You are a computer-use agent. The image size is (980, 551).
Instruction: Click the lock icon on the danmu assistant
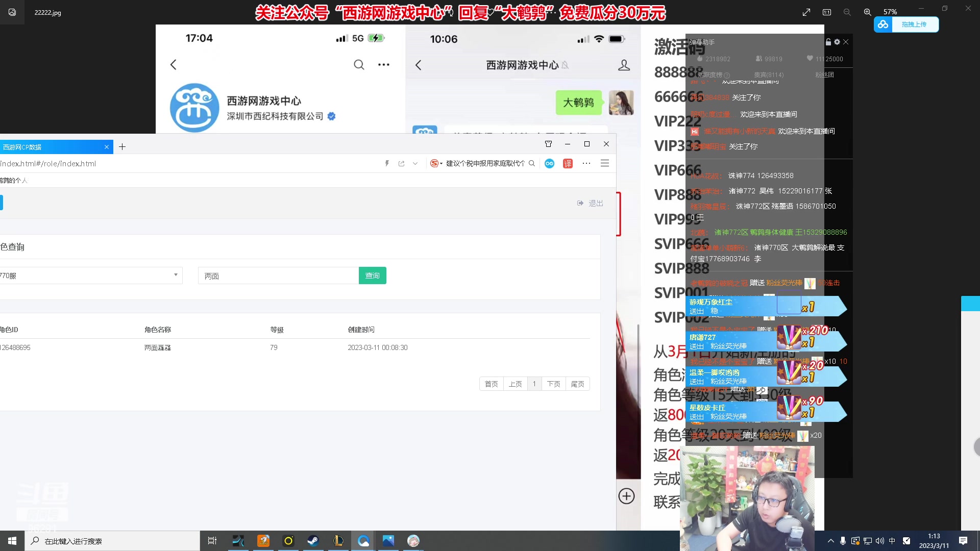tap(828, 42)
